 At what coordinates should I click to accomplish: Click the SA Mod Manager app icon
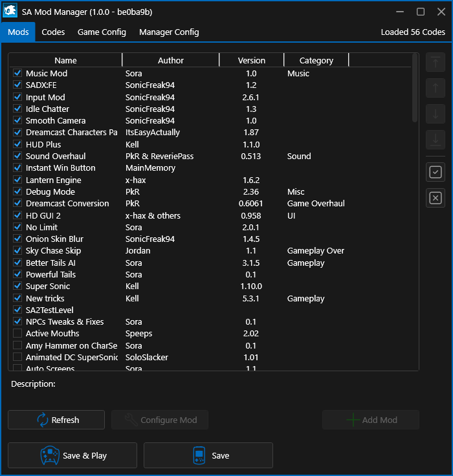tap(10, 11)
